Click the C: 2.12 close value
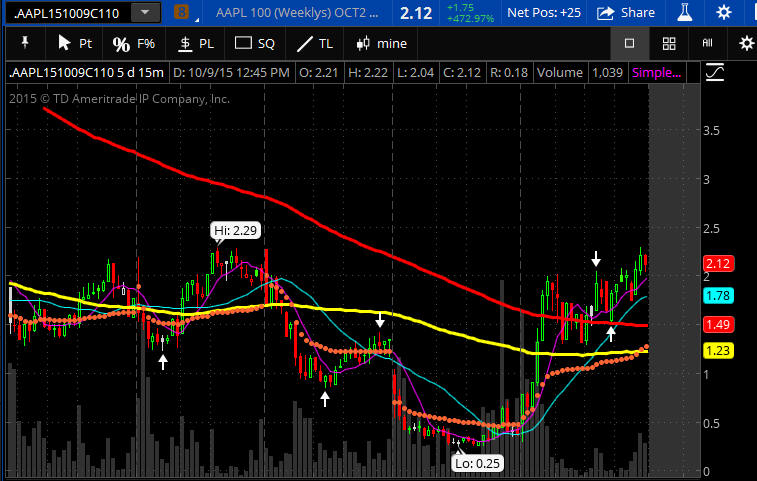This screenshot has width=757, height=481. click(x=462, y=73)
